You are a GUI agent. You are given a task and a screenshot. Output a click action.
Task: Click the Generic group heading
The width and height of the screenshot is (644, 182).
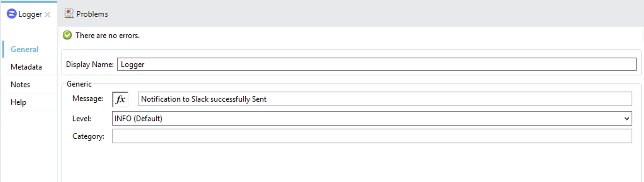[79, 84]
